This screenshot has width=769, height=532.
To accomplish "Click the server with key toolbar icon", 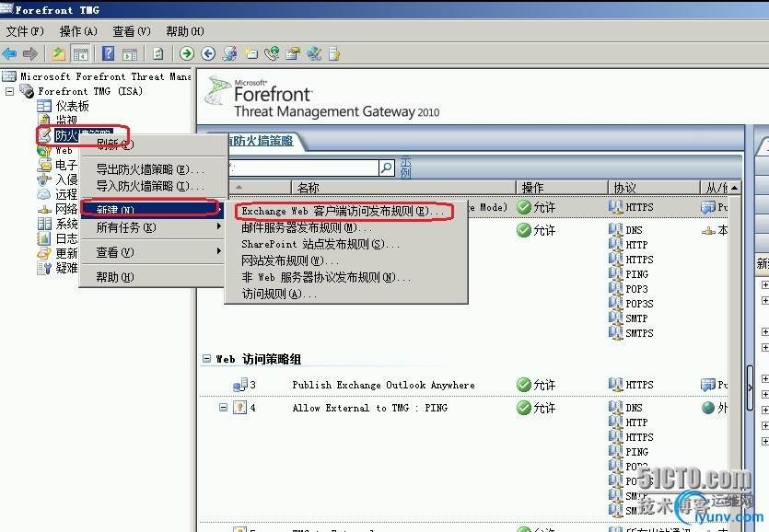I will [334, 53].
